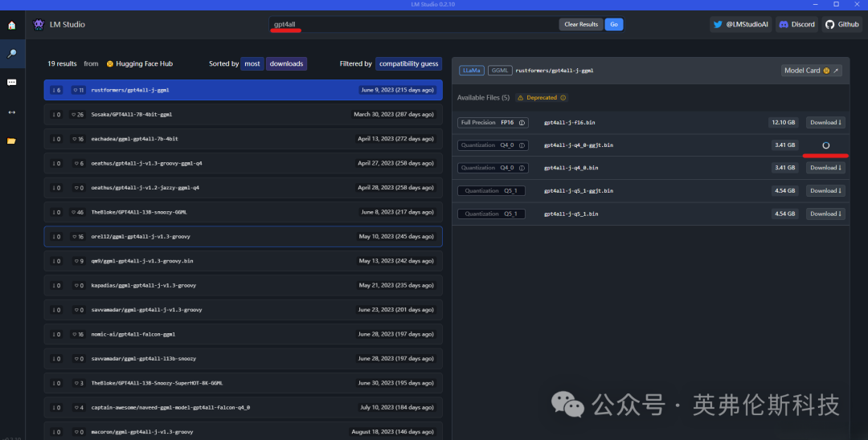Open the @LMStudioAI Twitter link
The height and width of the screenshot is (440, 868).
tap(741, 24)
